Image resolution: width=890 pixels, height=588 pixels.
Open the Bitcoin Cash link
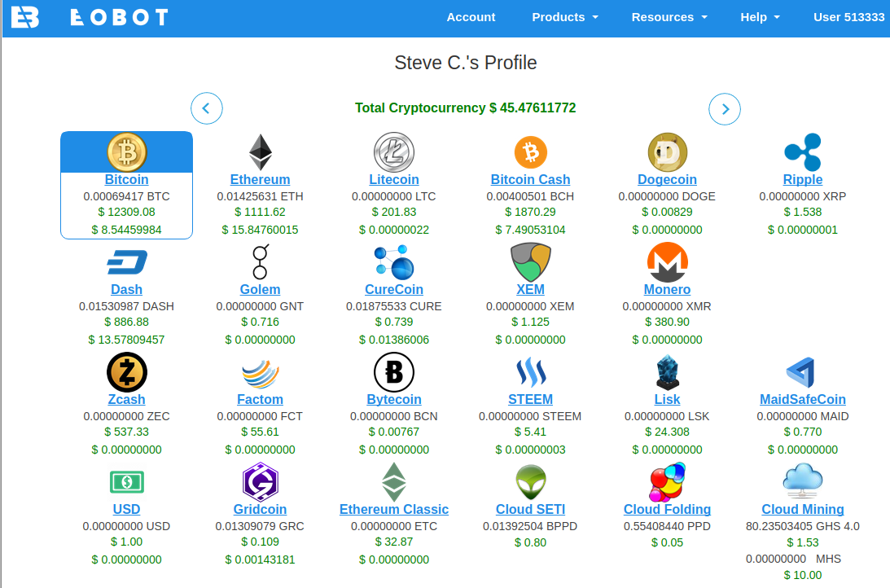coord(530,179)
